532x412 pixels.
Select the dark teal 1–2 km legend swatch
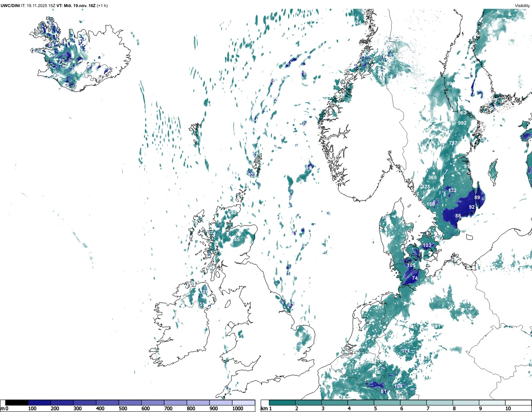(282, 402)
